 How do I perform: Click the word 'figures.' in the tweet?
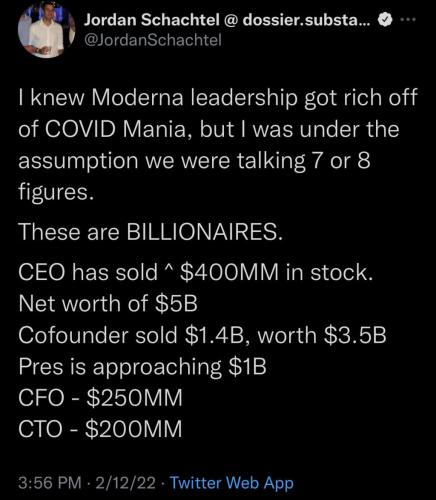[54, 192]
